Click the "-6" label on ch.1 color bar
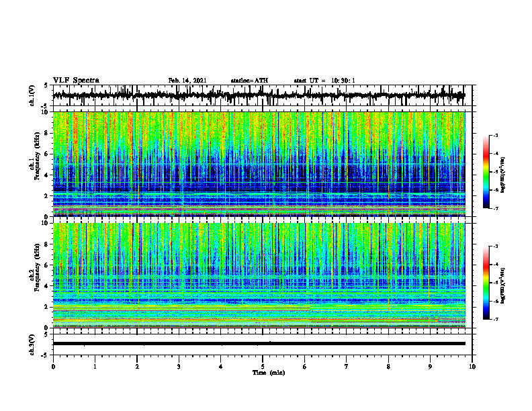 [496, 190]
